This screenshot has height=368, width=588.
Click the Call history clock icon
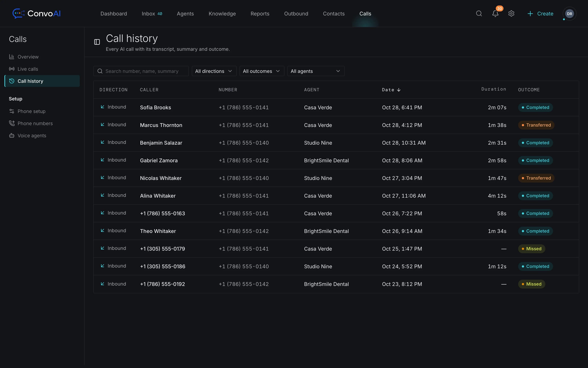point(12,81)
